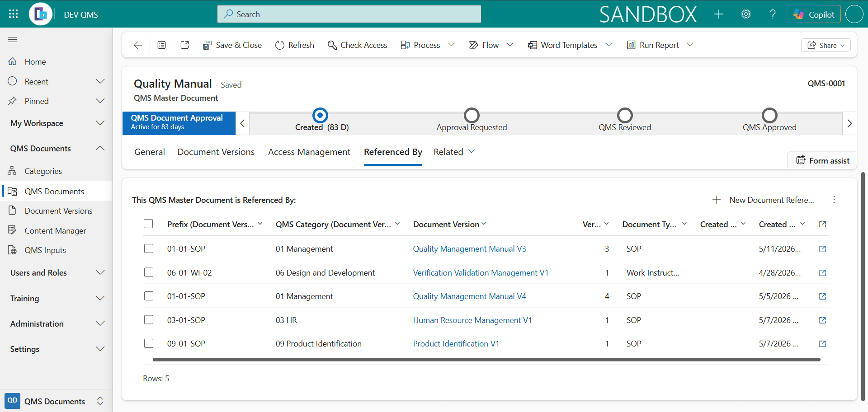Select the Approval Requested stage marker
868x412 pixels.
click(x=472, y=115)
